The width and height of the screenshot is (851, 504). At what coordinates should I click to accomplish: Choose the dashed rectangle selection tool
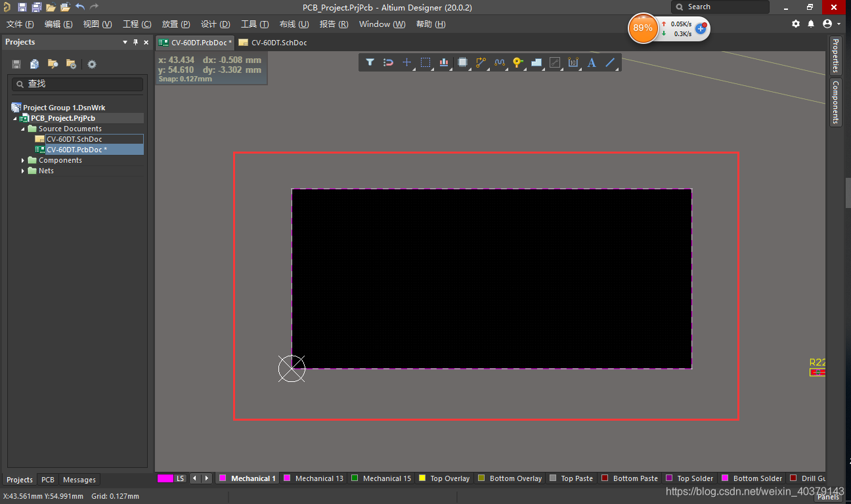425,62
